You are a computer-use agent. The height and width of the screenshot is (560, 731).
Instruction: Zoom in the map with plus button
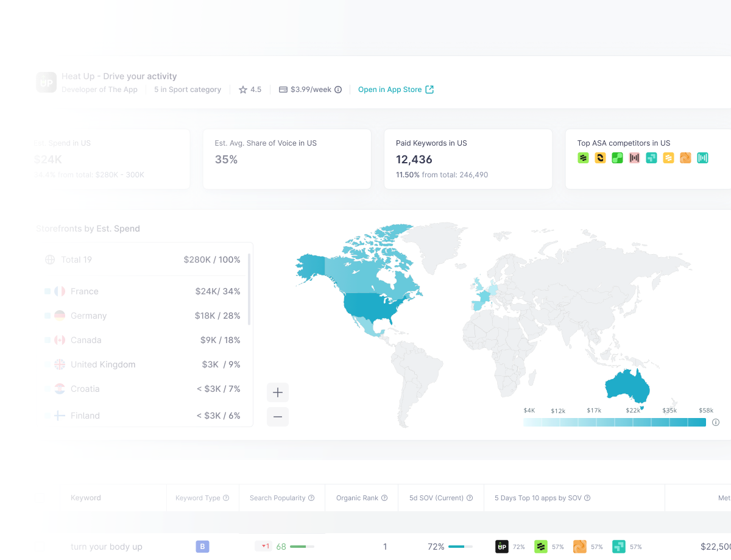point(278,392)
